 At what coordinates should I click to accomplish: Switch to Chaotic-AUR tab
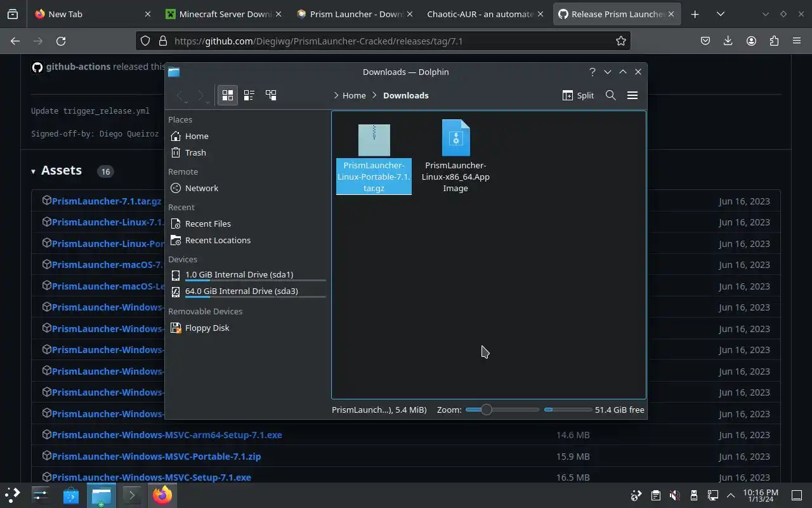coord(484,14)
